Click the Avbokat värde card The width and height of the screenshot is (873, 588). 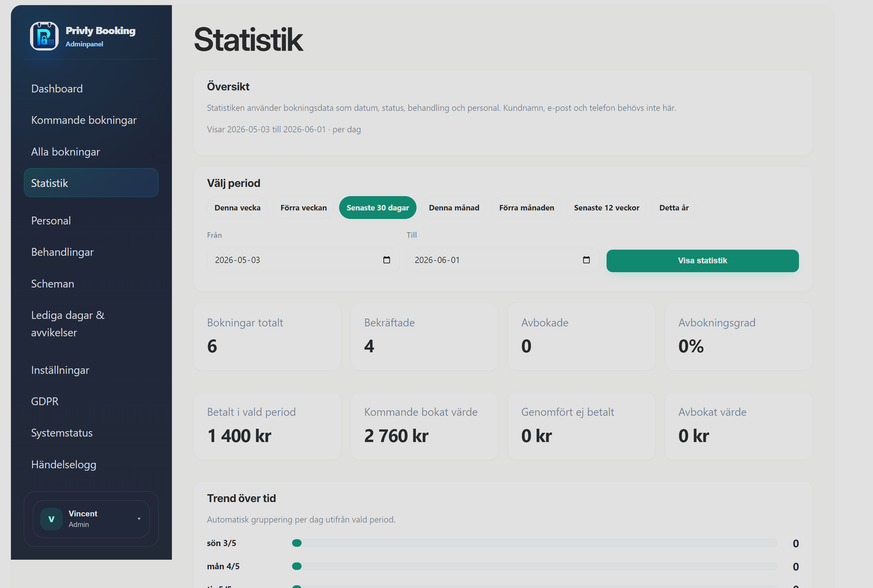tap(738, 426)
